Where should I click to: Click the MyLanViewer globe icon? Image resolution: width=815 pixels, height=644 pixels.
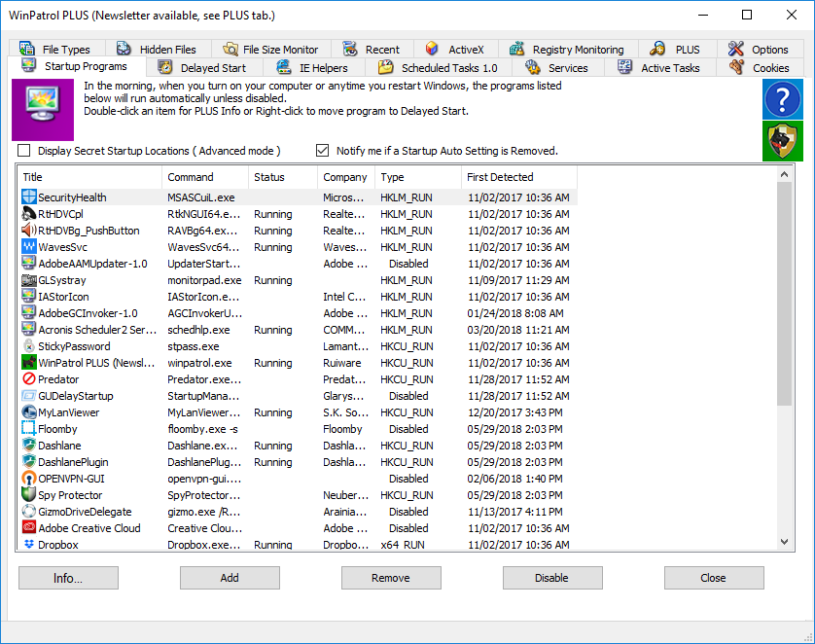pos(29,412)
